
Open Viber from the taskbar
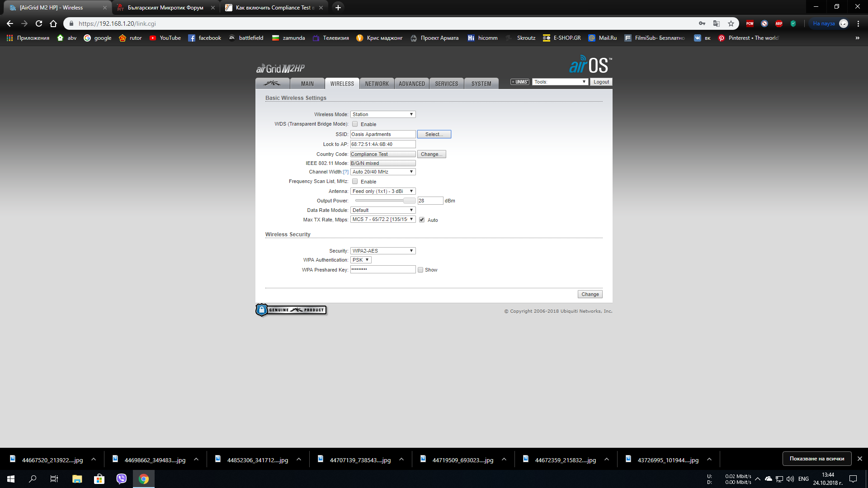tap(121, 479)
